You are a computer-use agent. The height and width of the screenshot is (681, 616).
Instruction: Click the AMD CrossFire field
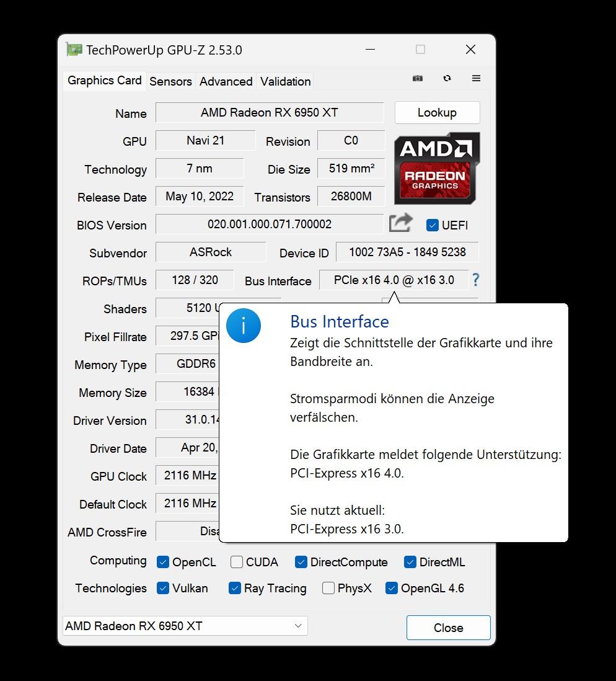click(188, 531)
